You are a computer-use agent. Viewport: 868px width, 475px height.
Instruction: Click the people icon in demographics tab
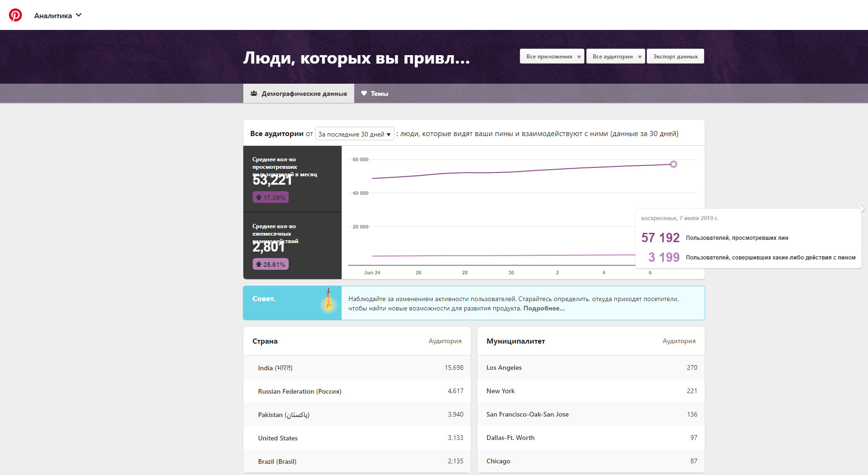coord(254,94)
